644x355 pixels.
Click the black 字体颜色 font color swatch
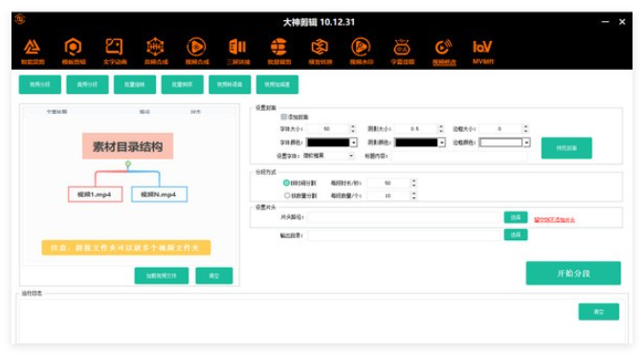[x=328, y=143]
